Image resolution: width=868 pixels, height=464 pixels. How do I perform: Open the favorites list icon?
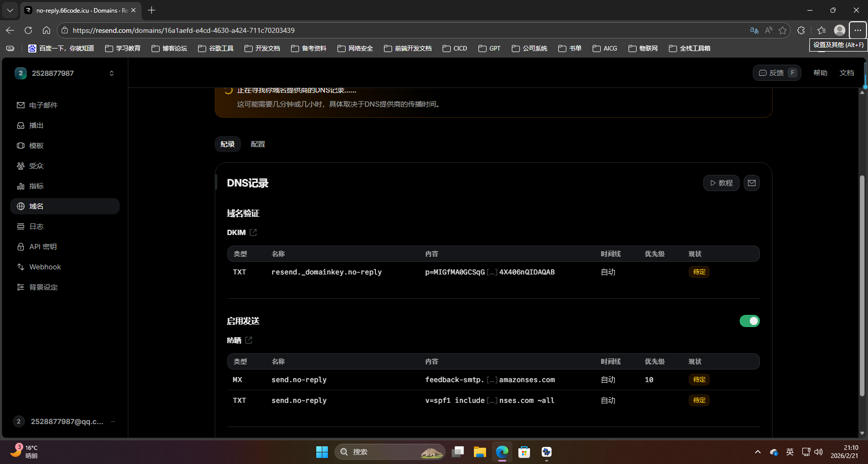pos(822,30)
